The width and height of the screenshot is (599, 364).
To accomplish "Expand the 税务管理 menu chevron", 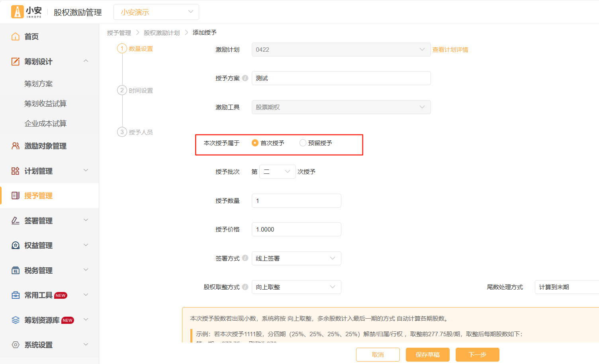I will 86,270.
